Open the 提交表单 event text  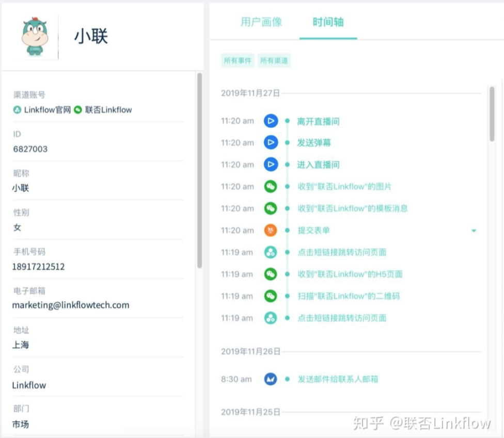[314, 230]
